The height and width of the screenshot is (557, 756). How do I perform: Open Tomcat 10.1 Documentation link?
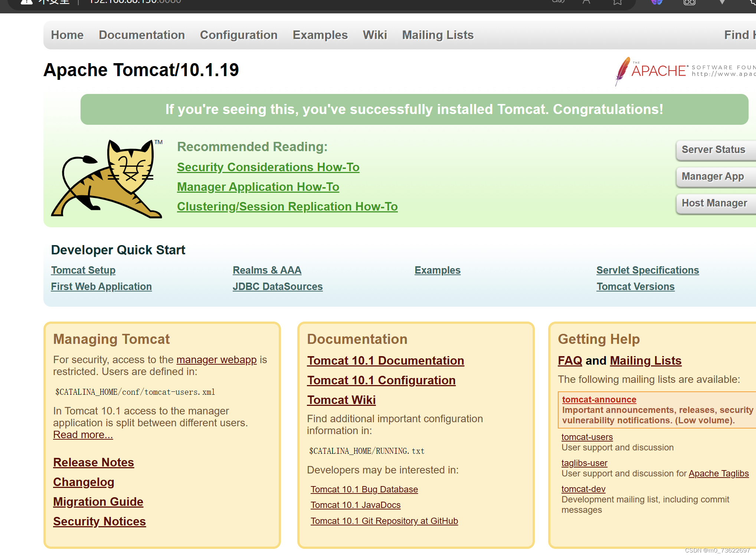(386, 361)
